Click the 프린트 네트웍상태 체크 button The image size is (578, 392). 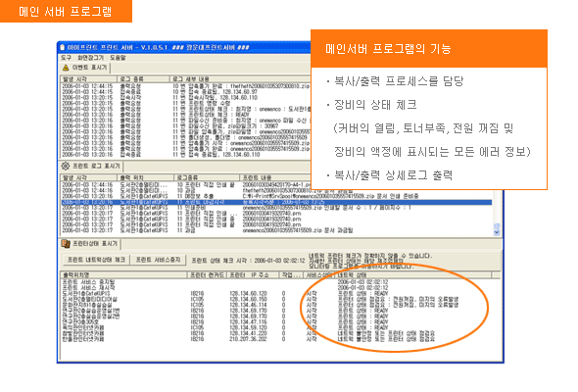click(96, 260)
